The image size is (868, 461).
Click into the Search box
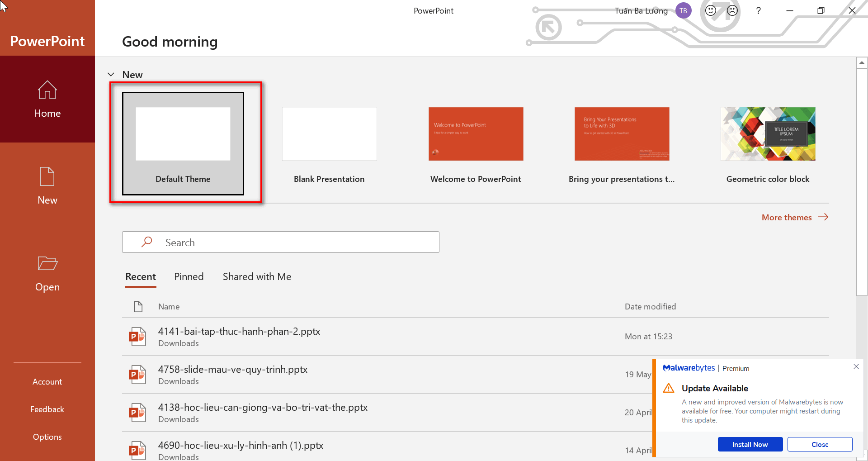coord(280,242)
